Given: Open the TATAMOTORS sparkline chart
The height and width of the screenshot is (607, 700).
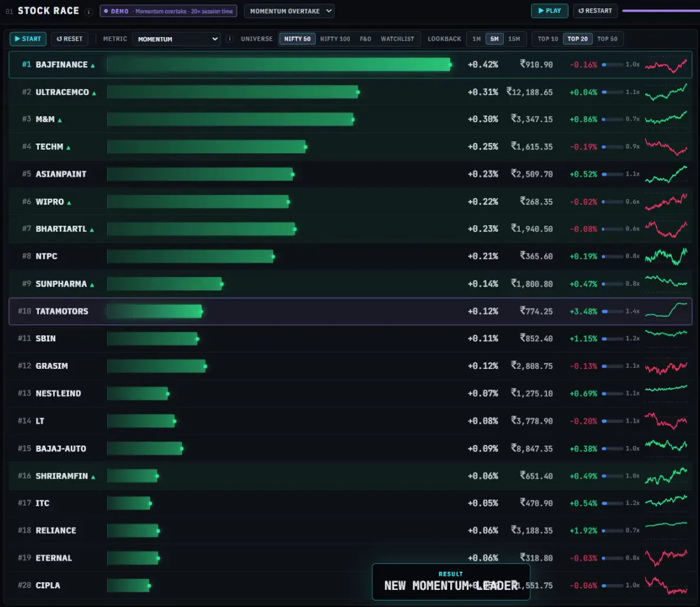Looking at the screenshot, I should pos(666,311).
